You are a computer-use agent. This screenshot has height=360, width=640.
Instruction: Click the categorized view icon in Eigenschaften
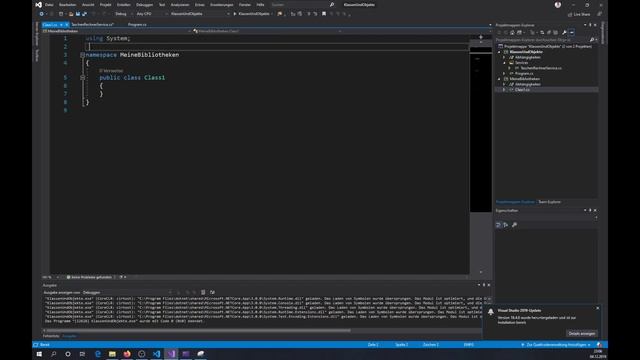pyautogui.click(x=498, y=225)
